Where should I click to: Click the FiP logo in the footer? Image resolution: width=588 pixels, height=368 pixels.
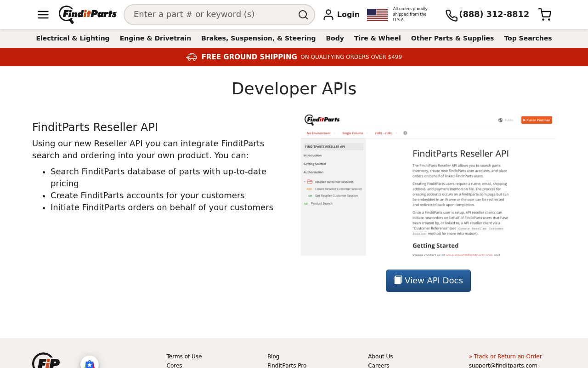click(x=46, y=360)
